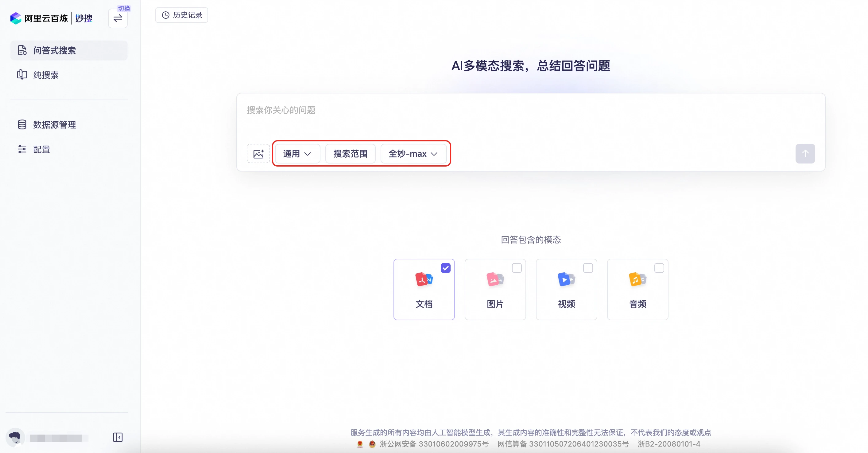
Task: Expand the 通用 dropdown
Action: pos(297,154)
